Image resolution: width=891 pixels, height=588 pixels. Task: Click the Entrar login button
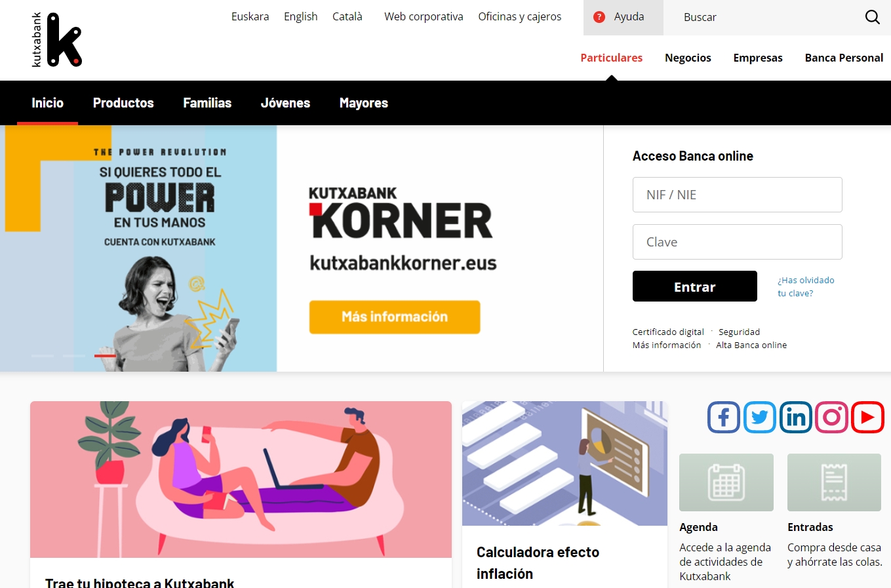point(695,286)
